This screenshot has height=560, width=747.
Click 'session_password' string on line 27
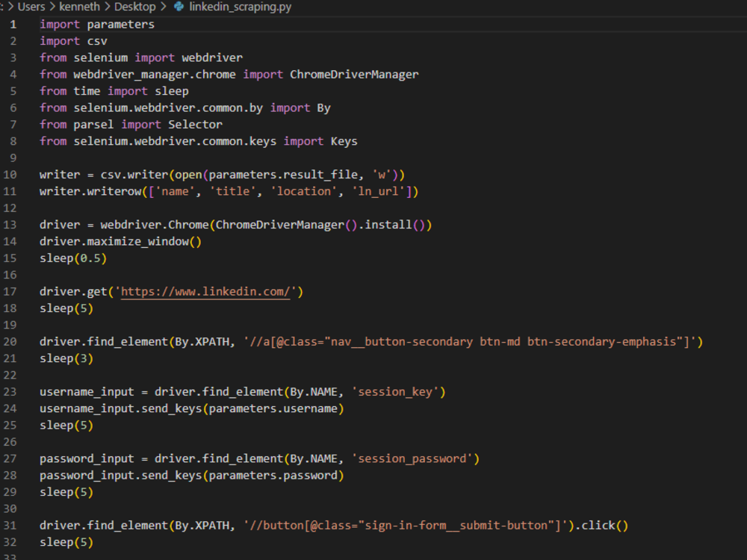412,458
